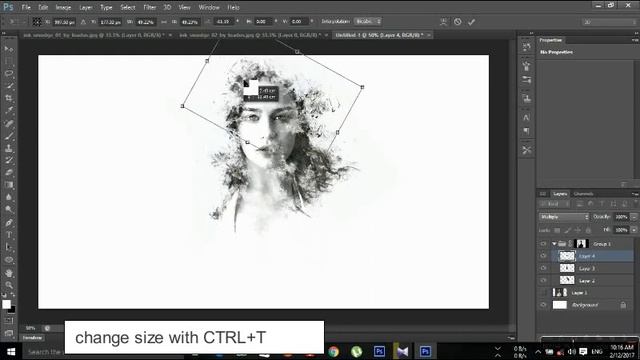The height and width of the screenshot is (360, 640).
Task: Click the Group 1 layer mask thumbnail
Action: [581, 244]
